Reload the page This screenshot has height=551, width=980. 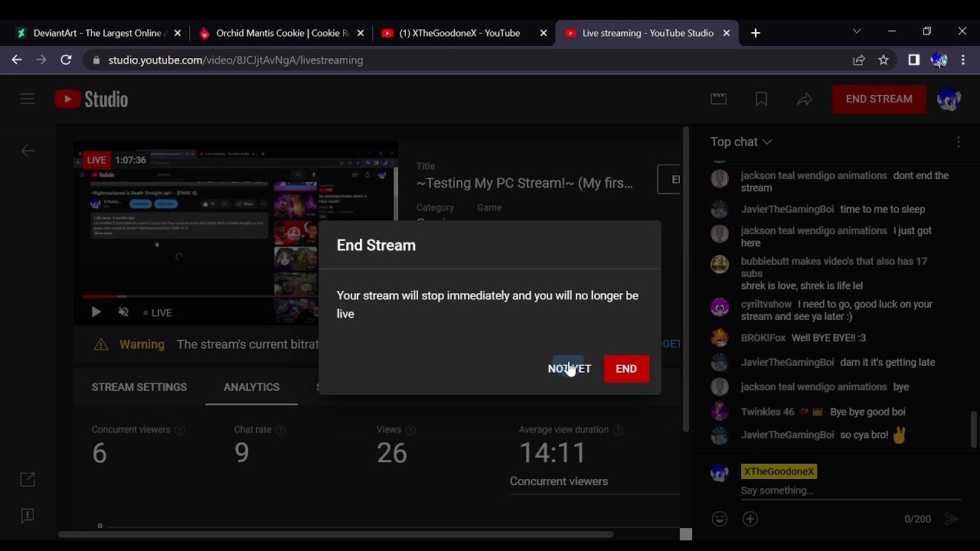(66, 60)
